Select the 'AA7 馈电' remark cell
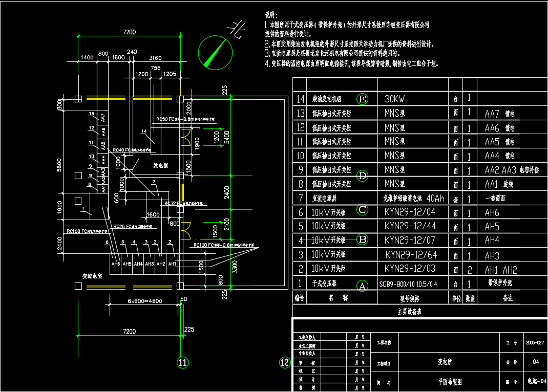 point(499,114)
